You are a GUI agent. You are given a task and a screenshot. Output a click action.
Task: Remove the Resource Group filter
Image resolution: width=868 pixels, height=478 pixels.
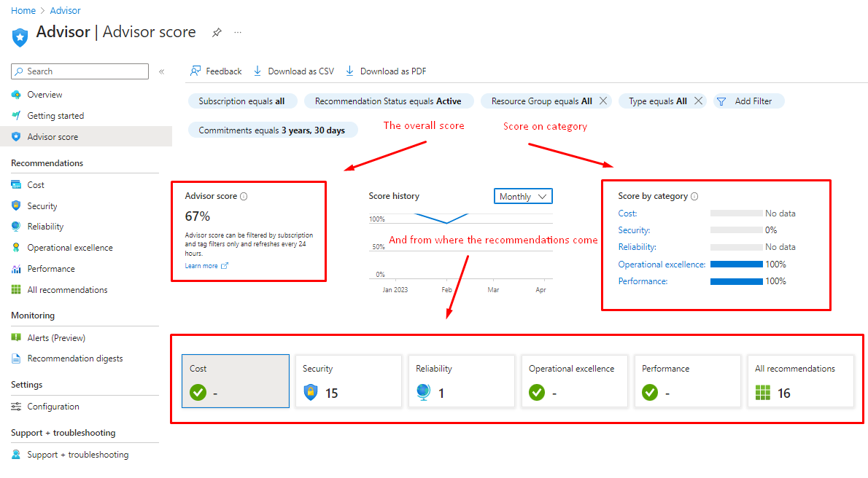603,101
